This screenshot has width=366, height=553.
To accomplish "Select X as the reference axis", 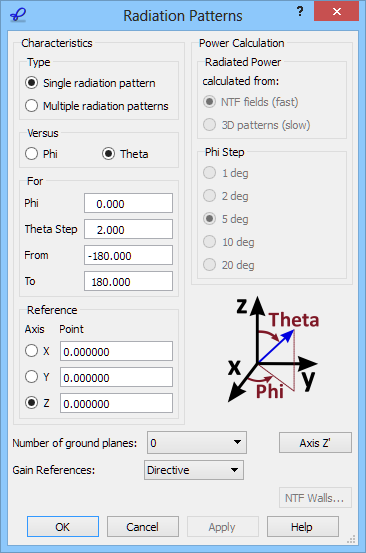I will click(x=37, y=351).
